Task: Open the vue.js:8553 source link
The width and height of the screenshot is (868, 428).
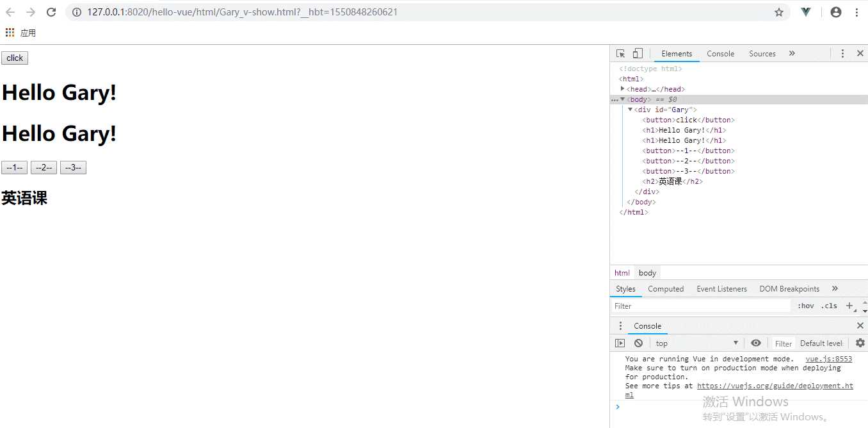Action: pos(828,359)
